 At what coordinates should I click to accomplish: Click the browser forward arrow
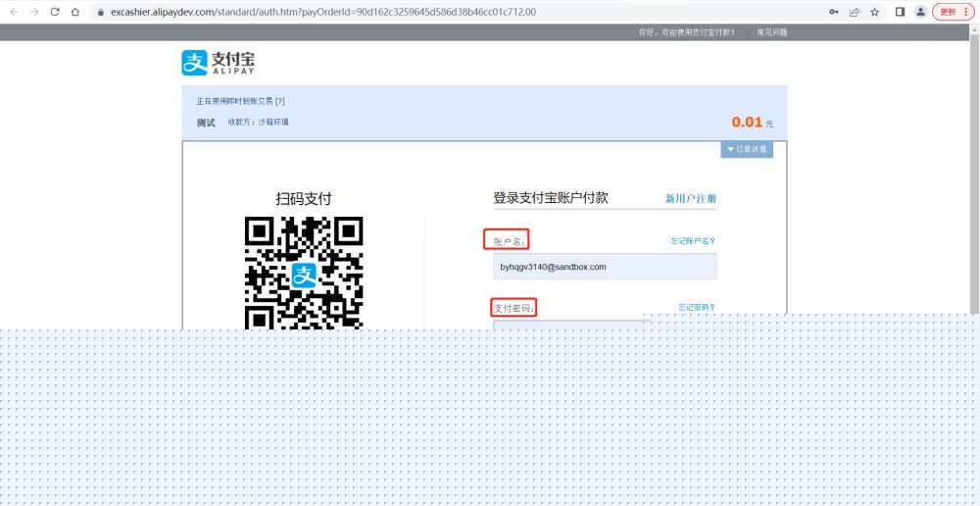(34, 12)
